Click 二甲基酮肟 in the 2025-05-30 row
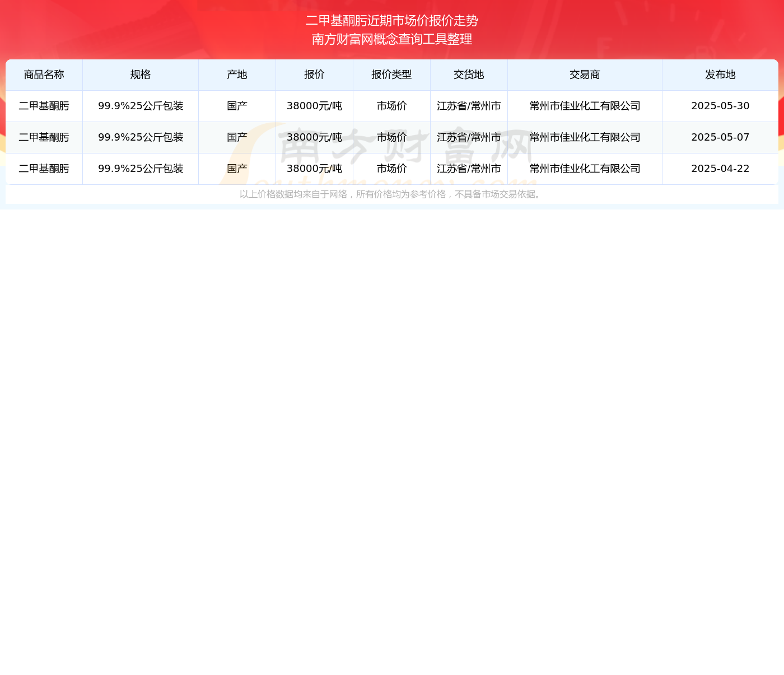784x675 pixels. [x=44, y=106]
